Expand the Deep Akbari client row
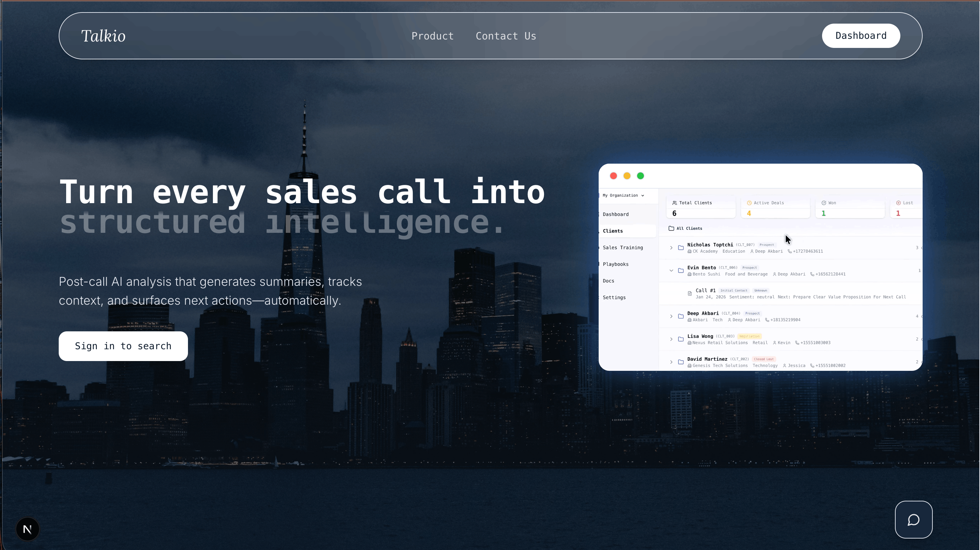This screenshot has width=980, height=550. pos(671,317)
